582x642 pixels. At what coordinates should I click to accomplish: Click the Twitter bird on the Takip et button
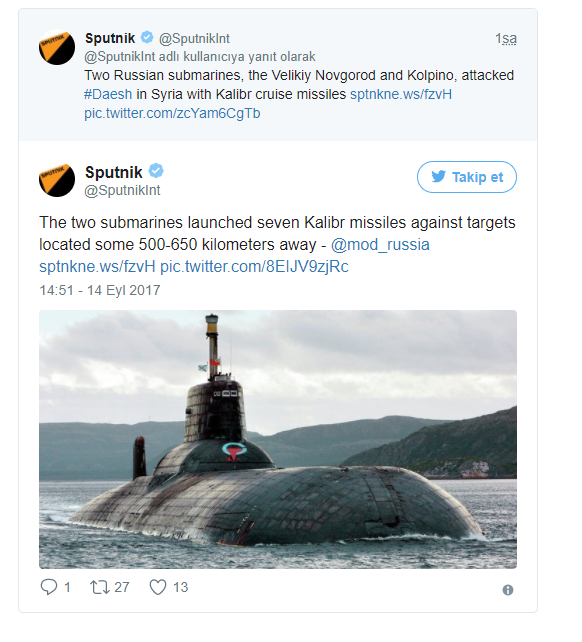(x=438, y=176)
